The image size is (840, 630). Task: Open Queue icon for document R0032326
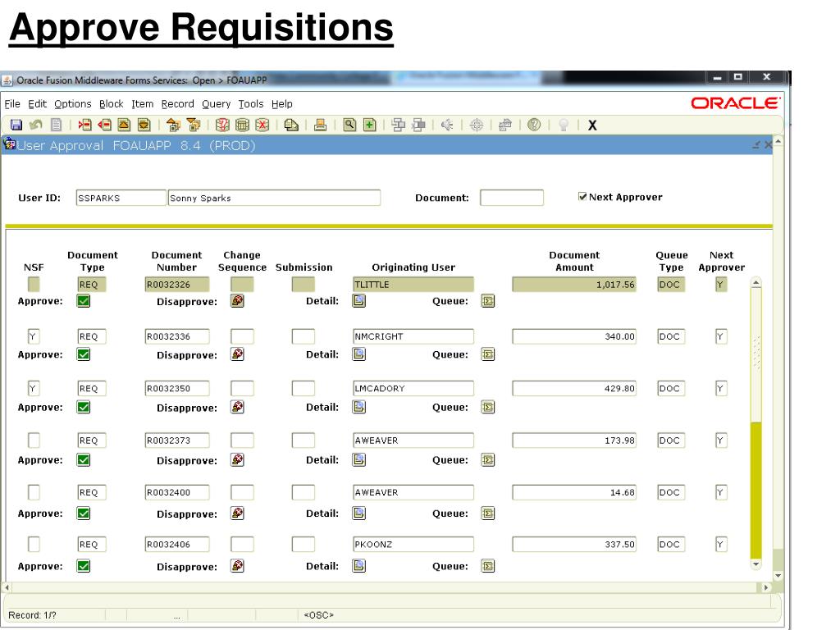pyautogui.click(x=487, y=301)
